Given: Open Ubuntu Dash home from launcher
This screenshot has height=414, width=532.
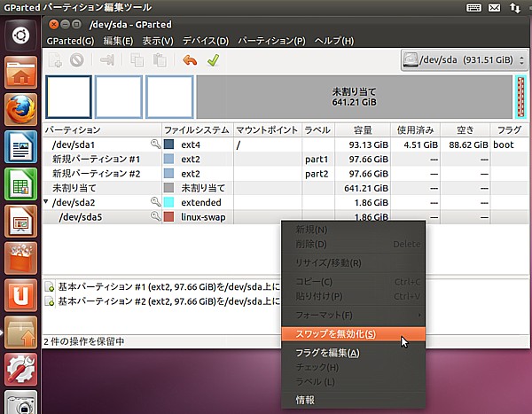Looking at the screenshot, I should pos(20,35).
